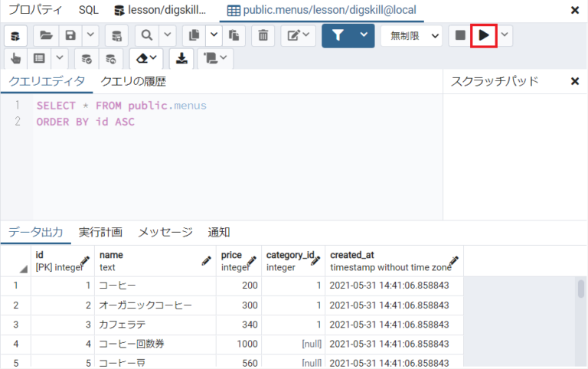The width and height of the screenshot is (588, 369).
Task: Click the Delete row trash icon
Action: (x=263, y=35)
